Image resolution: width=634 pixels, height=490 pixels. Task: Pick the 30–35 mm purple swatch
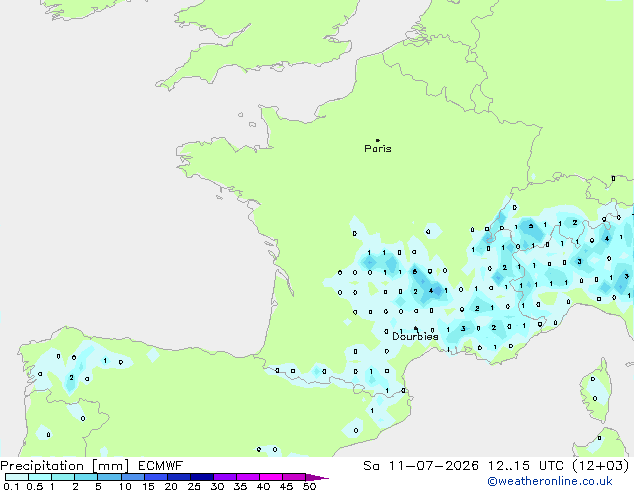tap(225, 477)
